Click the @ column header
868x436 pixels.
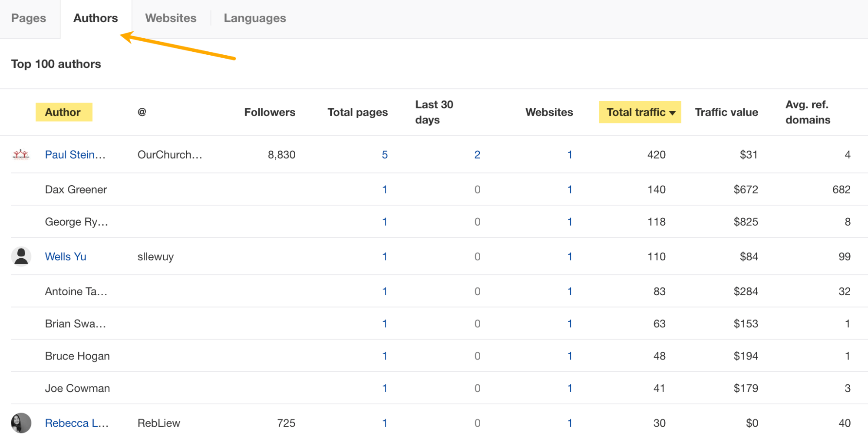coord(142,112)
